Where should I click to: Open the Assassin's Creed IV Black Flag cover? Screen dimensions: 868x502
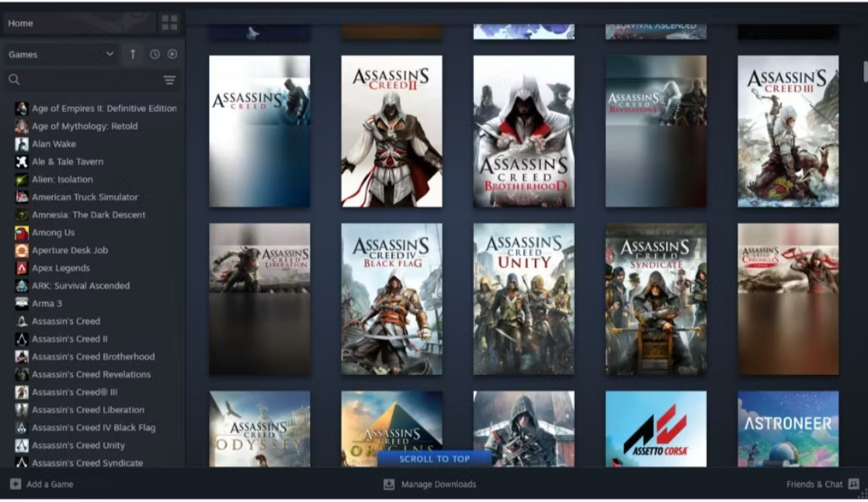[x=392, y=299]
